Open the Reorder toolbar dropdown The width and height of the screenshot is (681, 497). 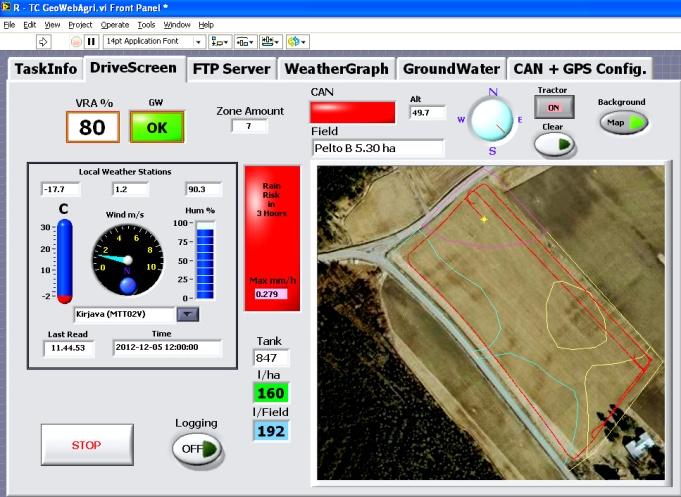(298, 42)
